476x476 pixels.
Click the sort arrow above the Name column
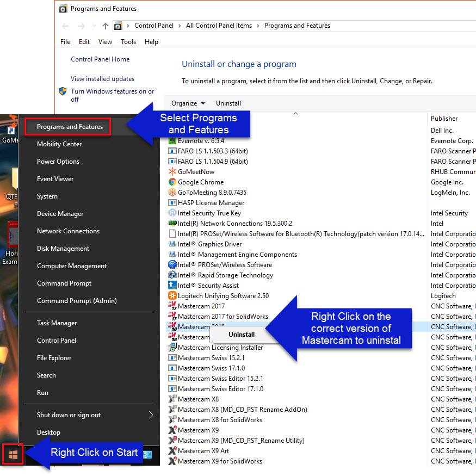point(296,114)
